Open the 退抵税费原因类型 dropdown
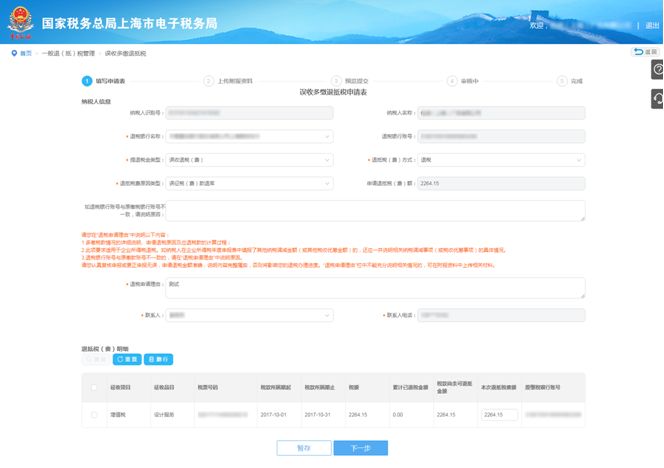 248,184
